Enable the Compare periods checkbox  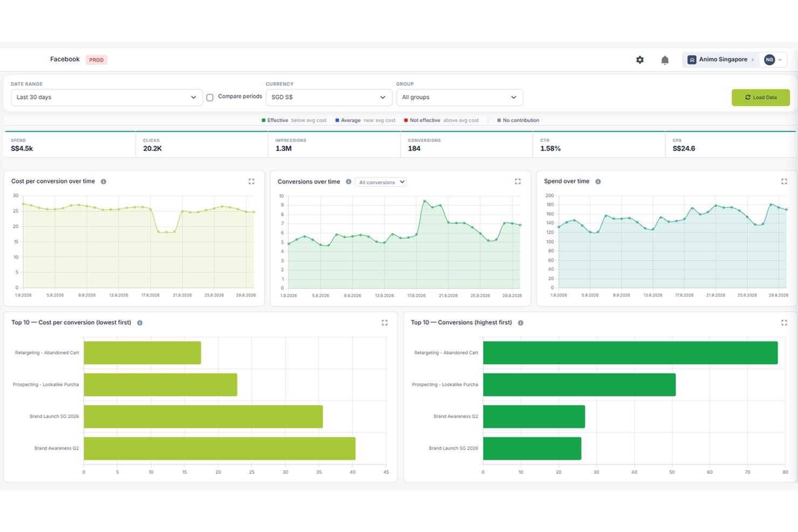click(x=210, y=98)
